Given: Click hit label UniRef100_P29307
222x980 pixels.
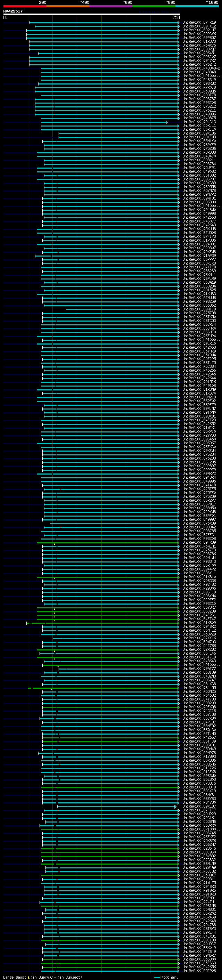Looking at the screenshot, I should [x=199, y=248].
